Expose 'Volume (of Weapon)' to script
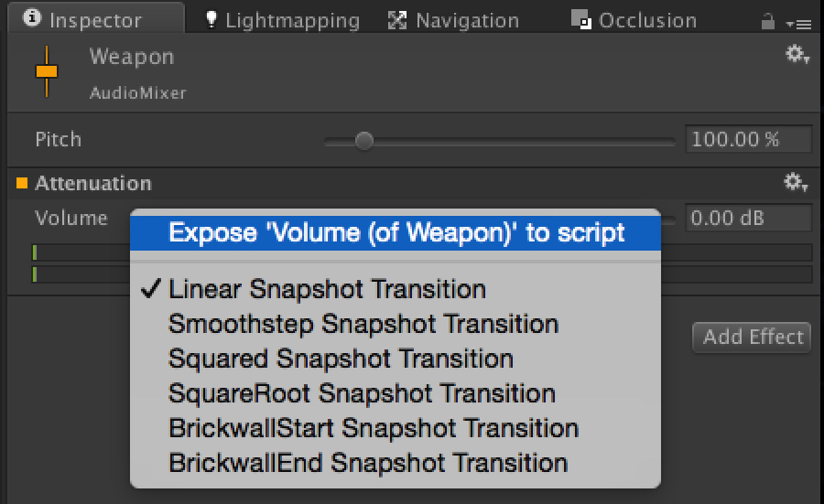The width and height of the screenshot is (824, 504). pos(396,232)
